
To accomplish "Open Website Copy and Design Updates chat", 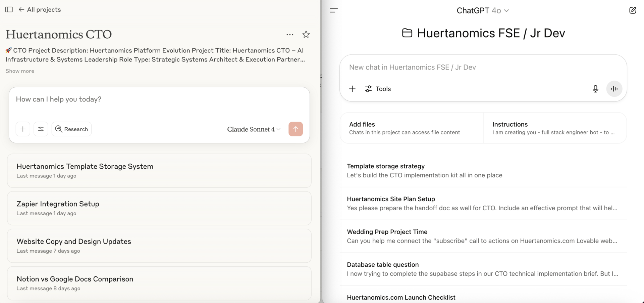I will click(159, 246).
